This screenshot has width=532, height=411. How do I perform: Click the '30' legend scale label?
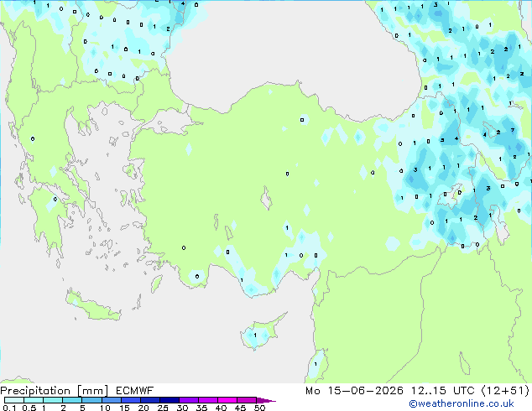tap(182, 408)
